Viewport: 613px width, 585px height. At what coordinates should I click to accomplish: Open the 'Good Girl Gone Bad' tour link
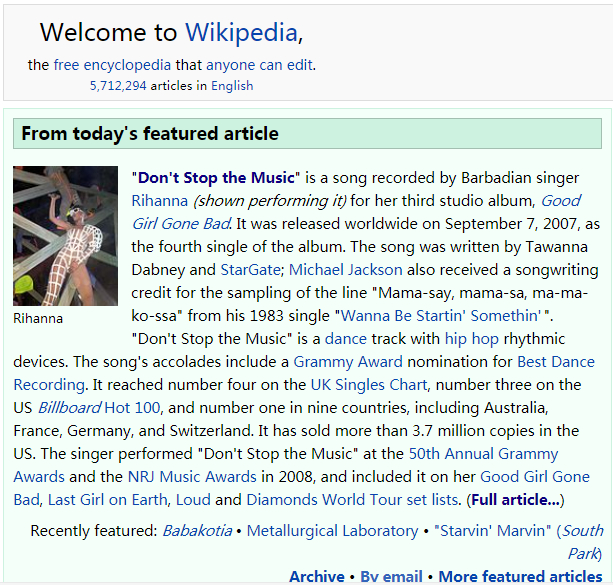click(x=534, y=477)
